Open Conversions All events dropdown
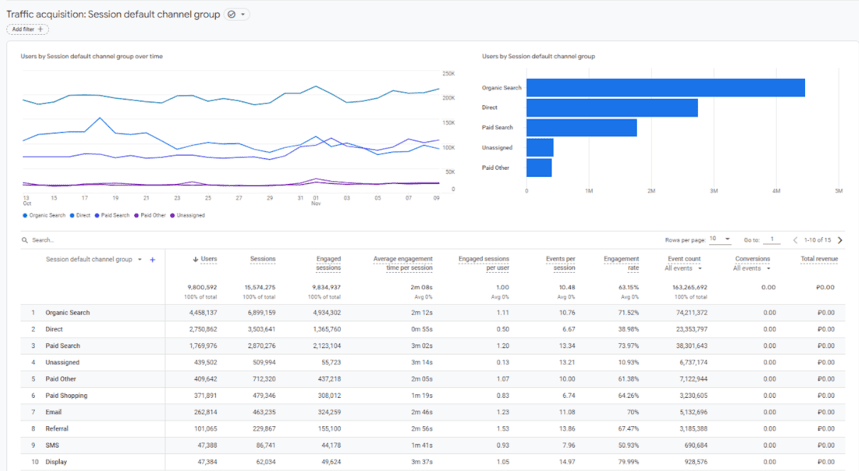 tap(750, 268)
